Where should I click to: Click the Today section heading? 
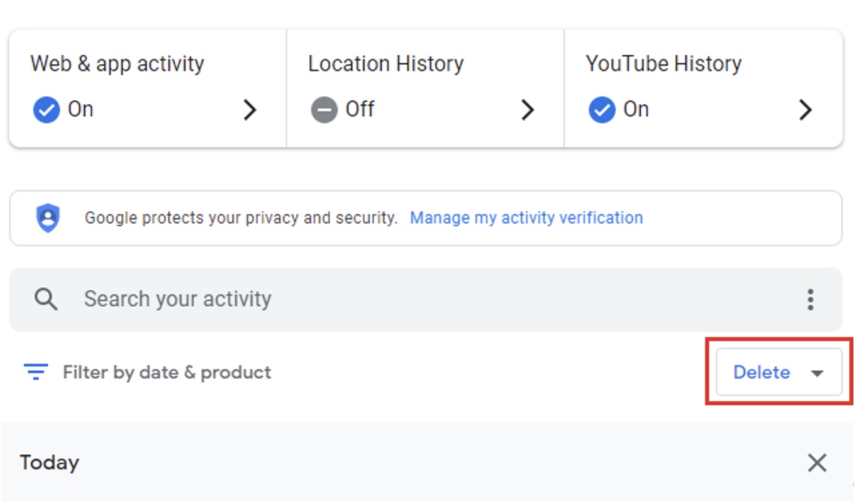tap(50, 463)
